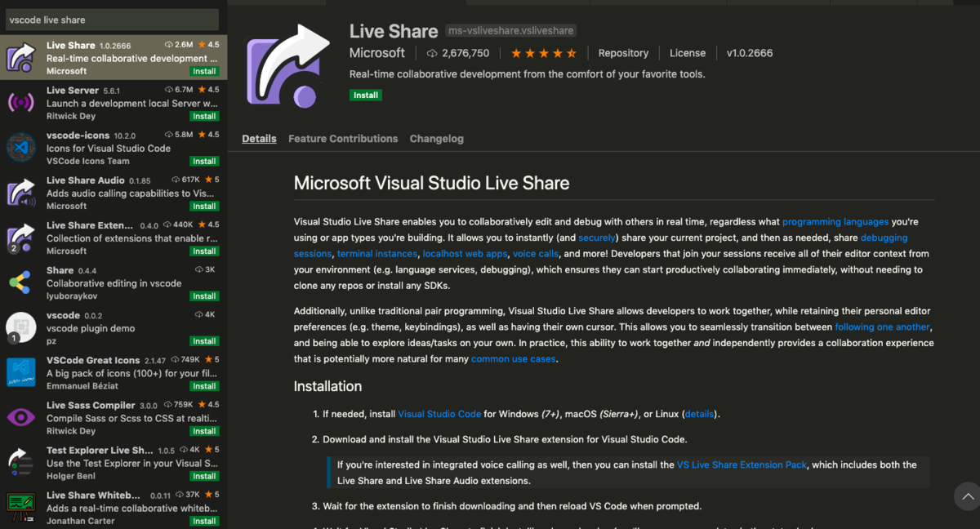Install the Live Share Extension Pack

point(204,251)
